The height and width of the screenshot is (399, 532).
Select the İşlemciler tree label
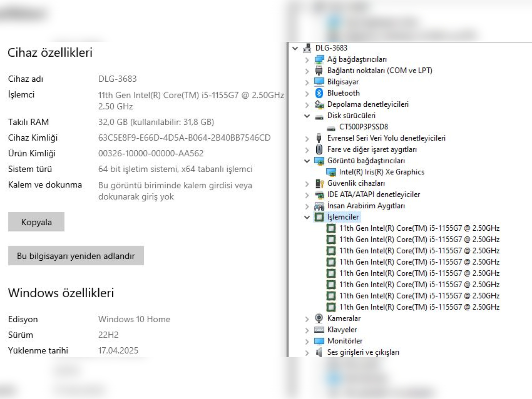[x=343, y=217]
